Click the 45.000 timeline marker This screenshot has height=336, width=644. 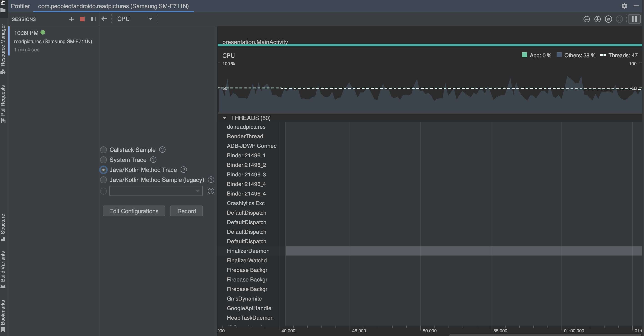(x=359, y=331)
